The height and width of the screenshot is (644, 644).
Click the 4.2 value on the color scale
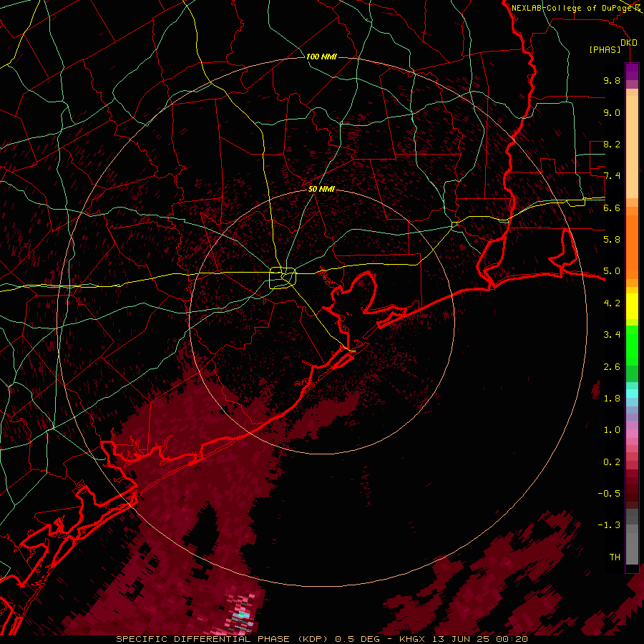coord(612,303)
